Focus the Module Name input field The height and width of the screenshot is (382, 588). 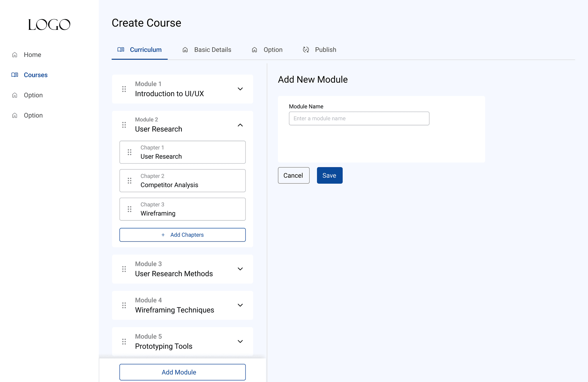pos(359,119)
